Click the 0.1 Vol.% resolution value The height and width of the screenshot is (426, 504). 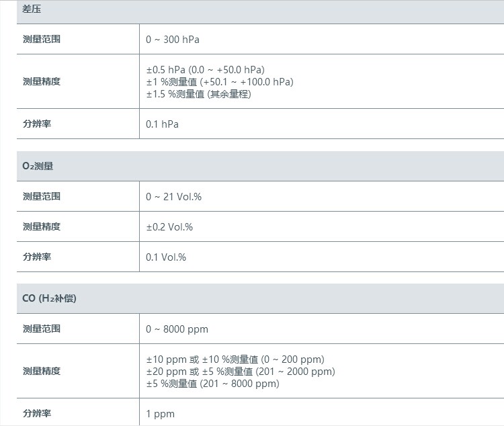coord(166,257)
